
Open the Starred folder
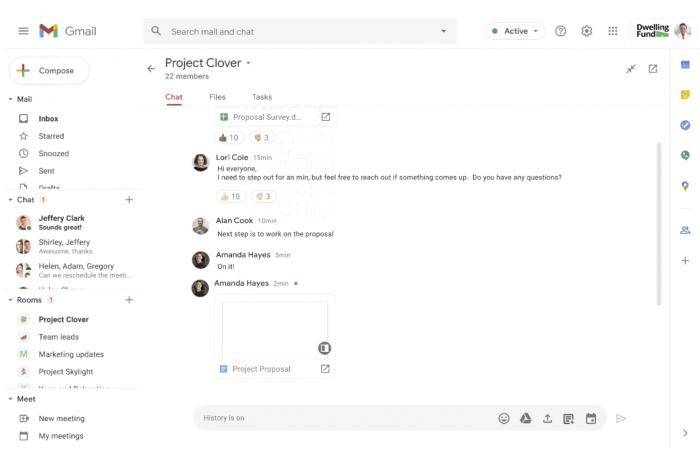(x=51, y=136)
